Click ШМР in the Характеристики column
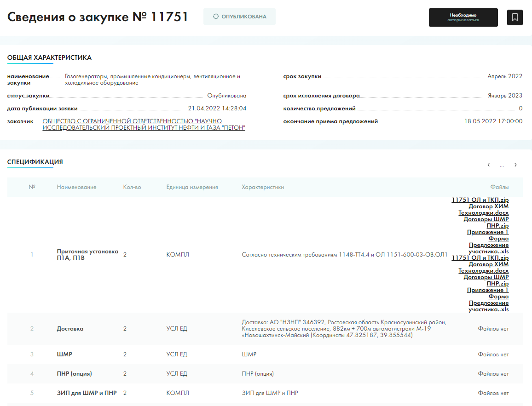 click(249, 355)
